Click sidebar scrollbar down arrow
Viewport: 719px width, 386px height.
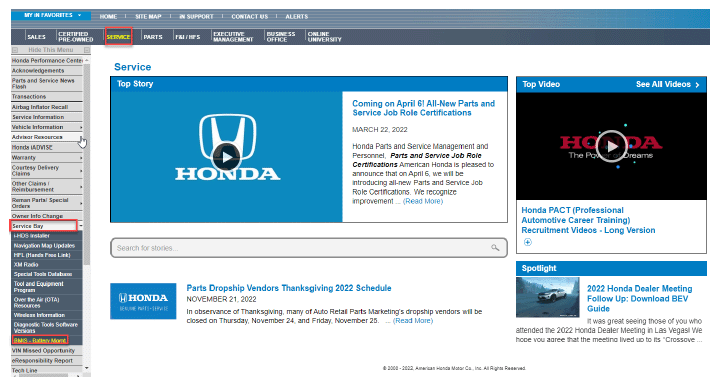87,368
